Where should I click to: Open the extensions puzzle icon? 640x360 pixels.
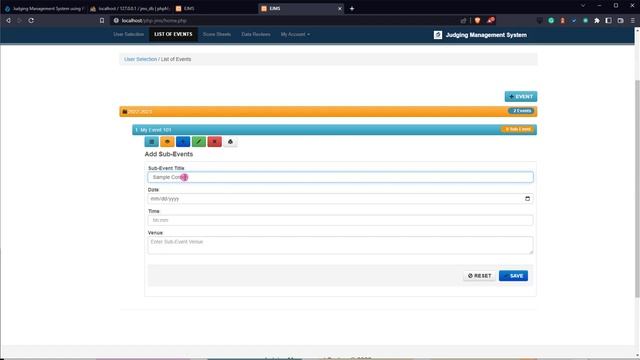(597, 20)
